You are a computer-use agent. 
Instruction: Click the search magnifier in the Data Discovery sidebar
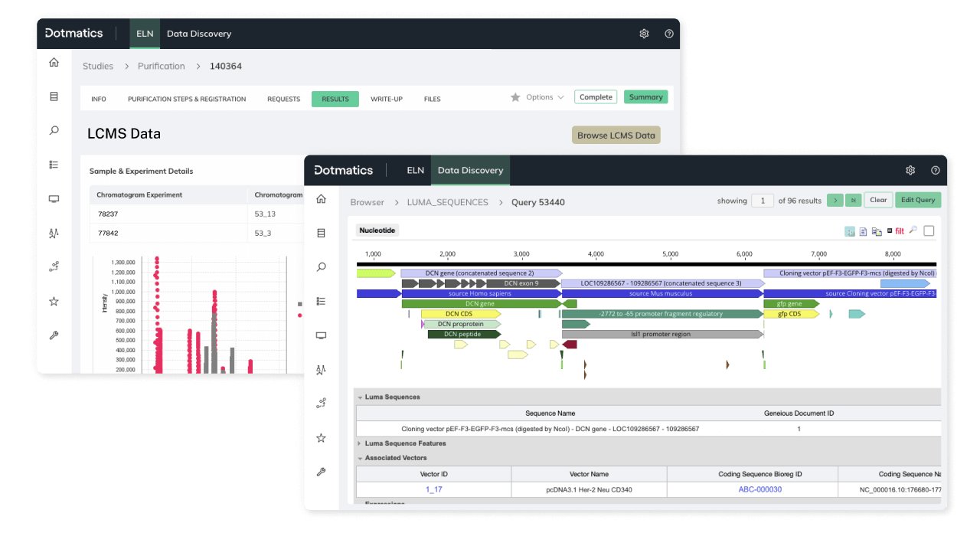321,267
